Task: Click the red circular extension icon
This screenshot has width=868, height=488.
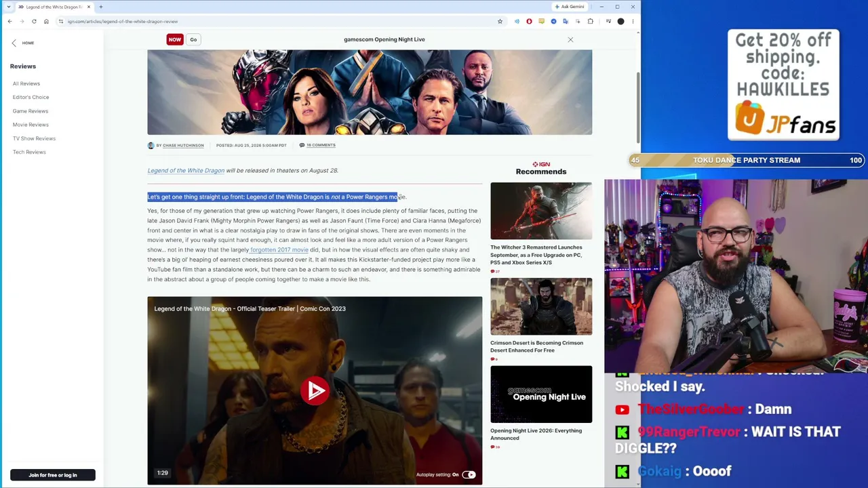Action: 529,21
